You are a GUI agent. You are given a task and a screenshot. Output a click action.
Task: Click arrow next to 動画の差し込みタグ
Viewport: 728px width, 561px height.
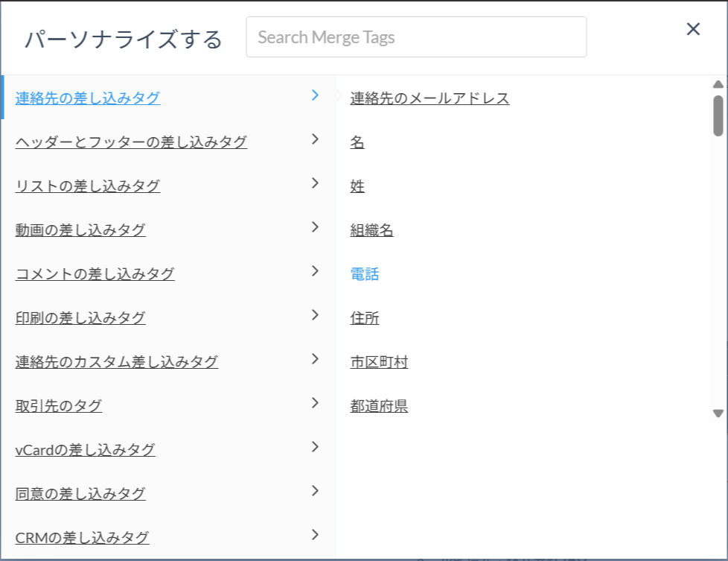(x=315, y=227)
